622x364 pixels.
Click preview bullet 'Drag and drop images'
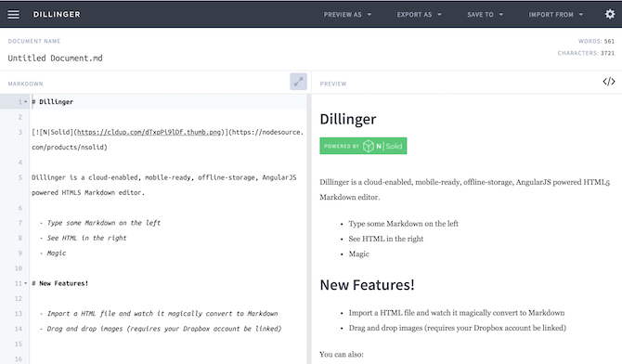pos(458,328)
